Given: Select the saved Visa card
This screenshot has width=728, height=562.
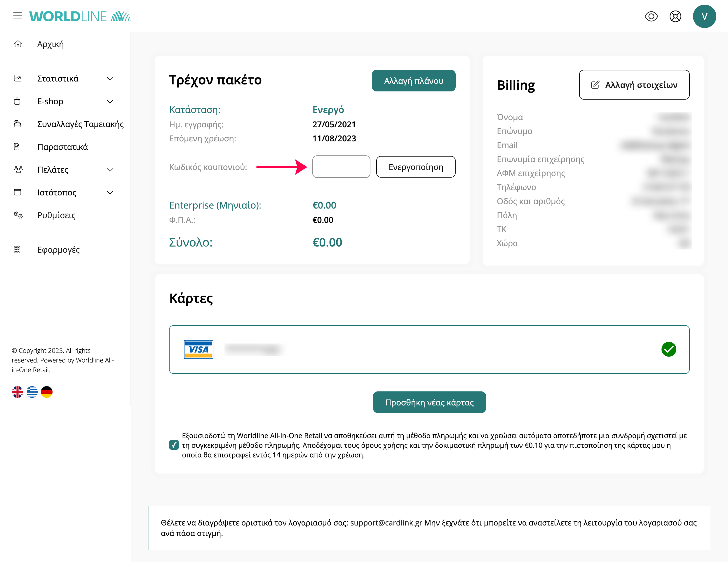Looking at the screenshot, I should click(x=429, y=349).
